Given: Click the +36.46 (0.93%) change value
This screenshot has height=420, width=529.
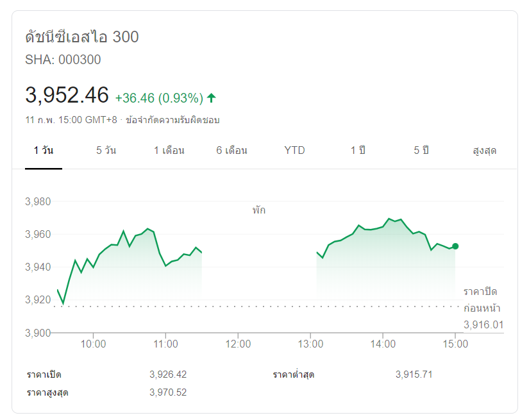Looking at the screenshot, I should (159, 98).
